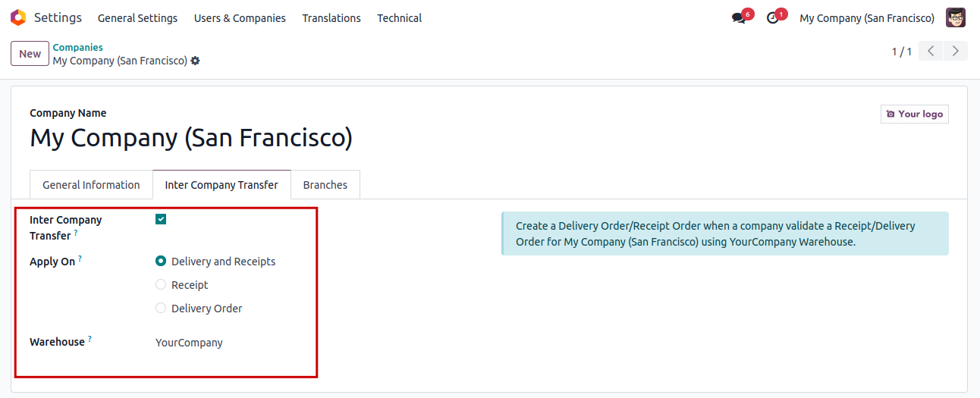This screenshot has width=980, height=398.
Task: Switch to the Branches tab
Action: pyautogui.click(x=325, y=185)
